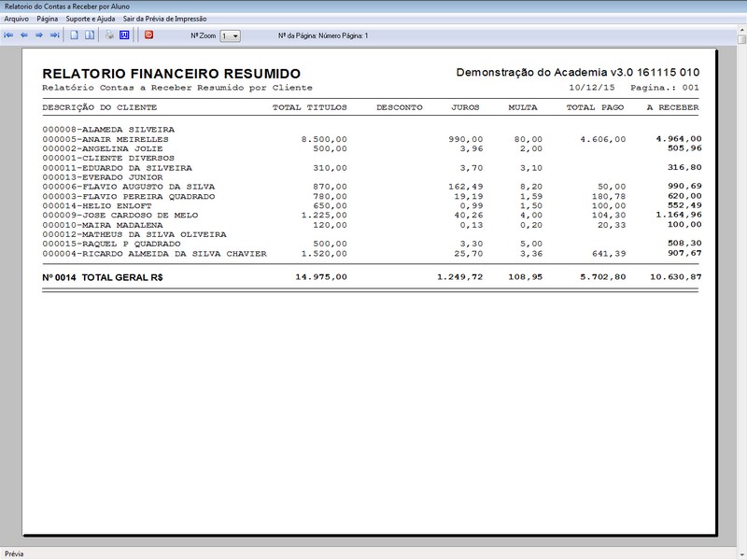Image resolution: width=747 pixels, height=560 pixels.
Task: Click row 000006-FLAVIO AUGUSTO DA SILVA
Action: pyautogui.click(x=372, y=187)
